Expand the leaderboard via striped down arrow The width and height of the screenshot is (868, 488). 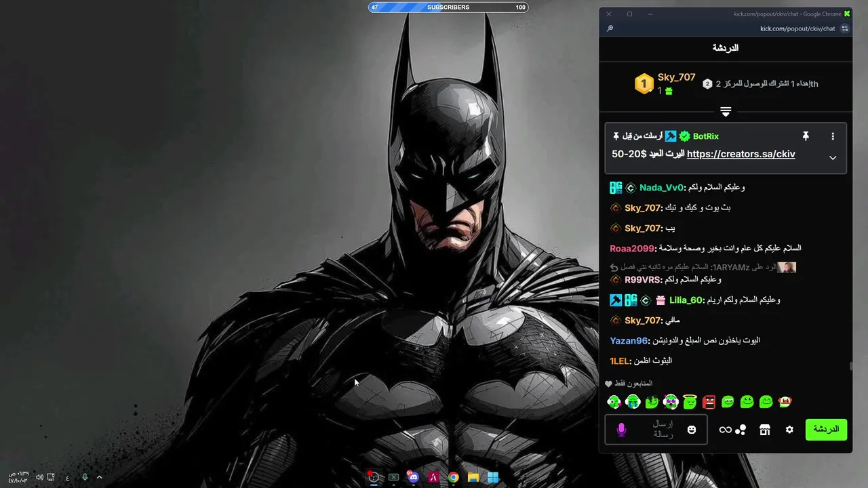point(726,111)
